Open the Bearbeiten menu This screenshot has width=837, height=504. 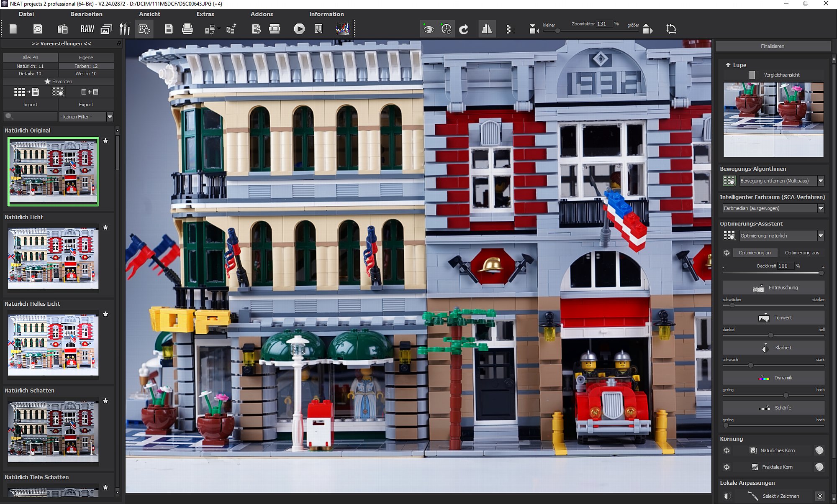pos(86,14)
